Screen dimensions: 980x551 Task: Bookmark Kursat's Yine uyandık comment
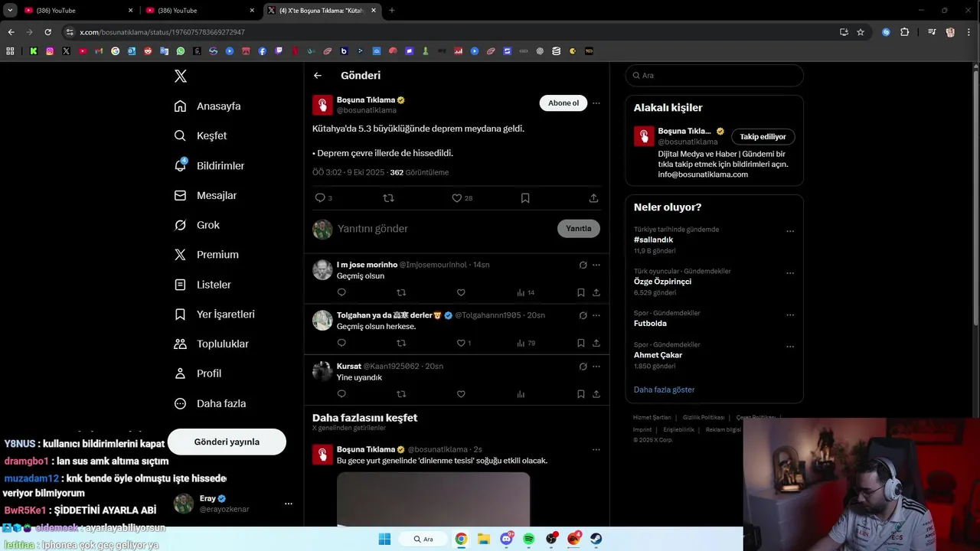pyautogui.click(x=581, y=394)
